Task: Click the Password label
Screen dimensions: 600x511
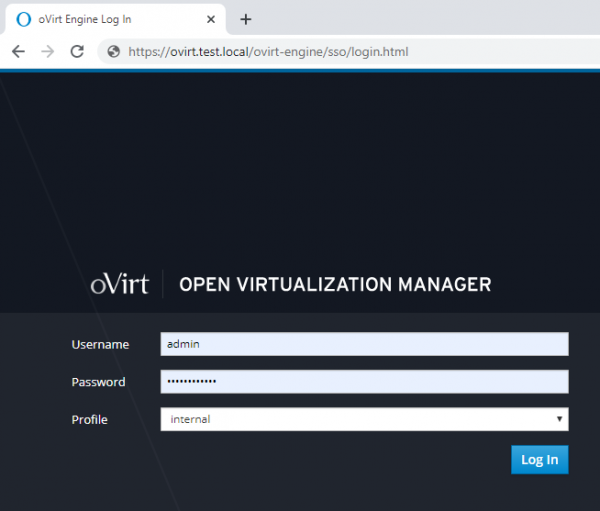Action: (x=98, y=382)
